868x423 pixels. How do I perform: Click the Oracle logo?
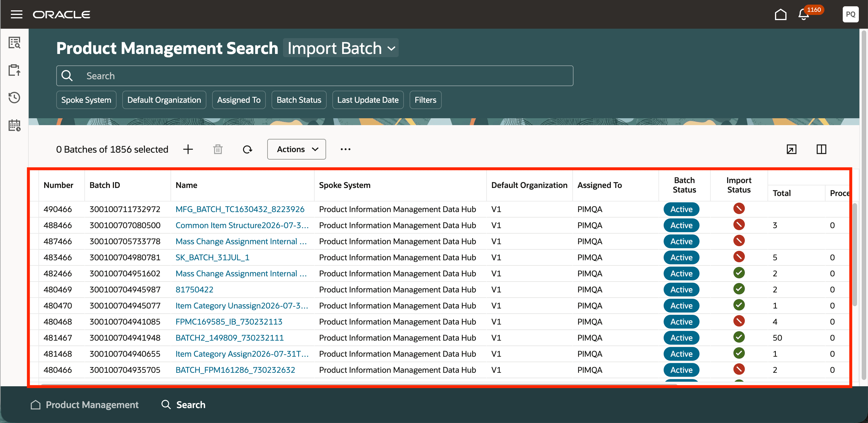(x=62, y=14)
